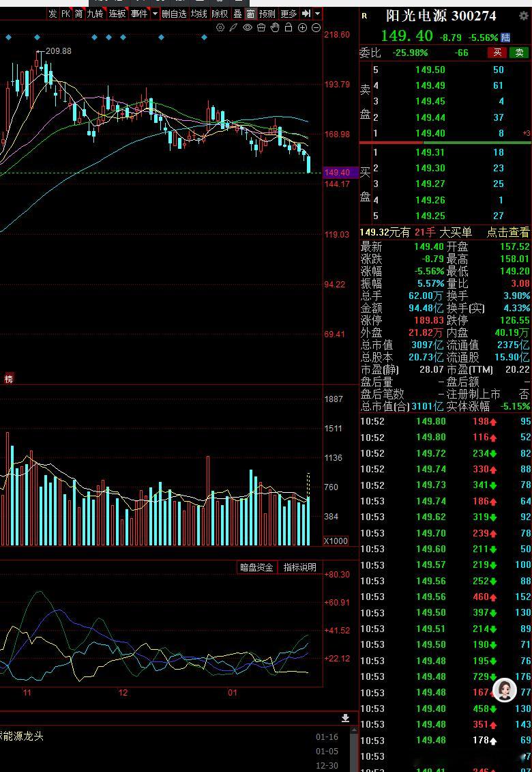Toggle the 连板 indicator
The width and height of the screenshot is (532, 772).
[117, 14]
